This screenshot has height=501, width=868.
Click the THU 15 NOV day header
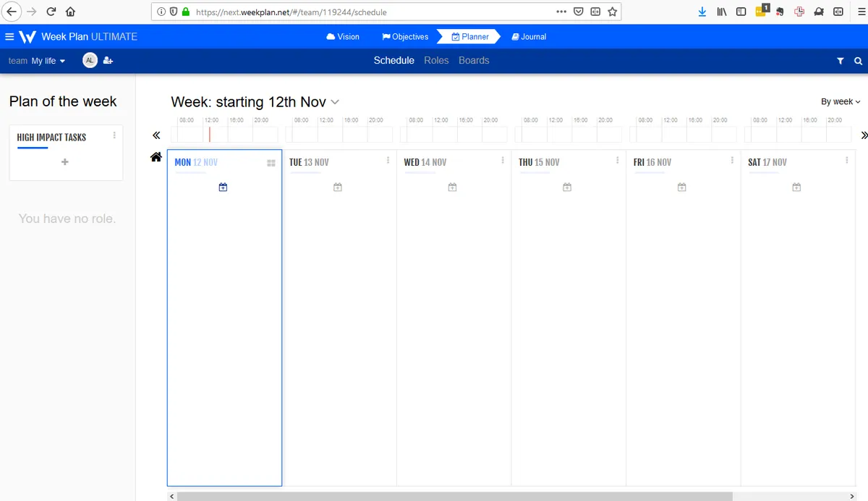(x=539, y=162)
